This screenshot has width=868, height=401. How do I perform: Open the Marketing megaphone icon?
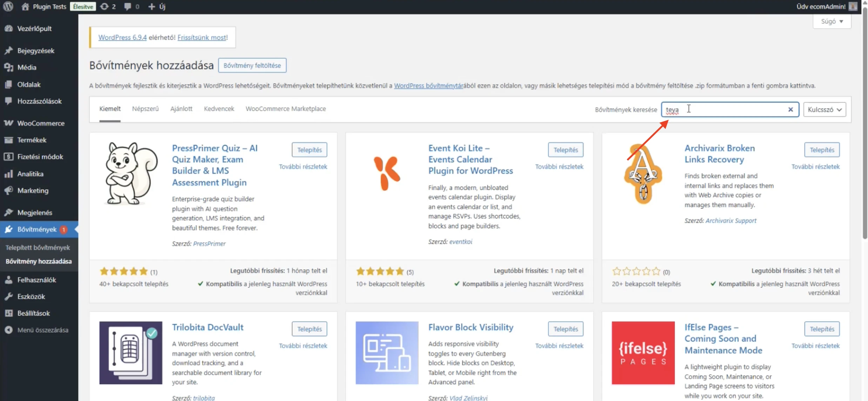click(9, 190)
